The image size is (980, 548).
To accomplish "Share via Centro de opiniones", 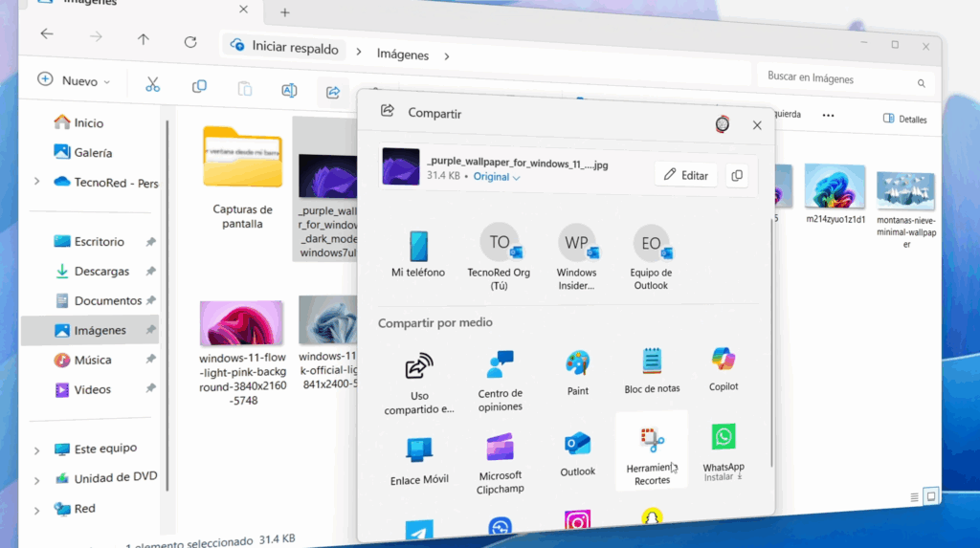I will pyautogui.click(x=500, y=382).
